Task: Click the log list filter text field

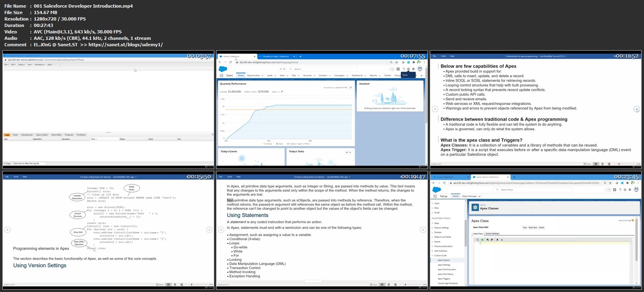Action: click(29, 164)
